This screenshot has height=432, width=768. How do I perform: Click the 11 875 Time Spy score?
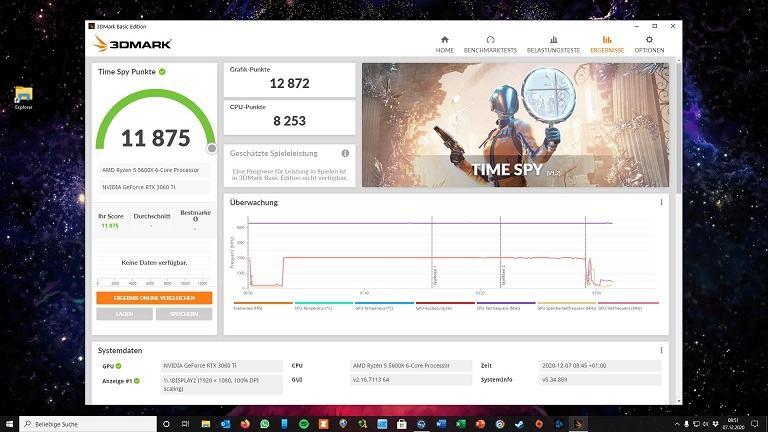pos(155,138)
